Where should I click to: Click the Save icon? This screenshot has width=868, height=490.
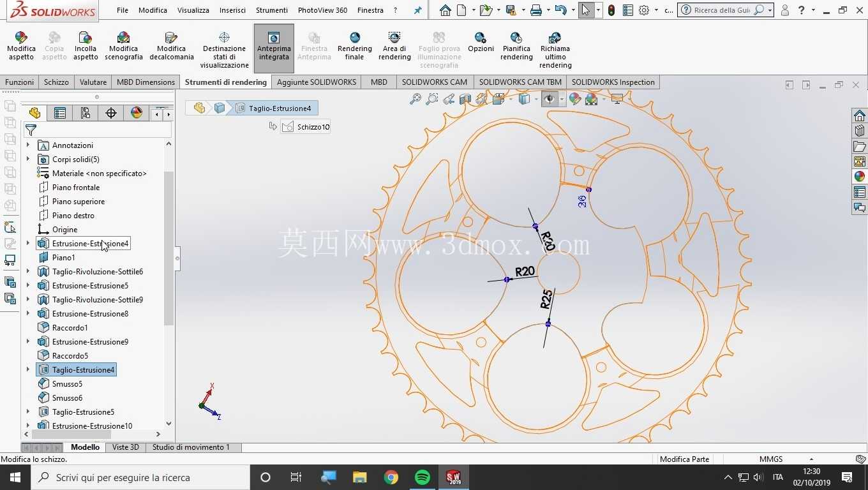click(511, 10)
